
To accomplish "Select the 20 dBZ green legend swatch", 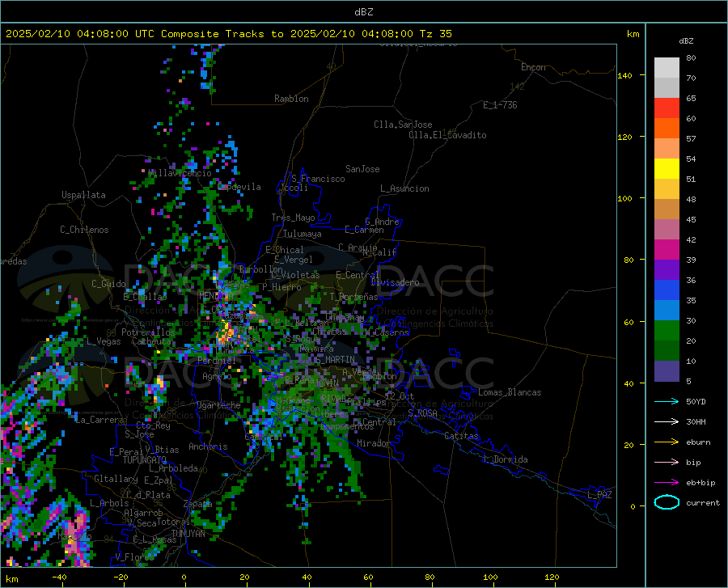I will tap(667, 331).
